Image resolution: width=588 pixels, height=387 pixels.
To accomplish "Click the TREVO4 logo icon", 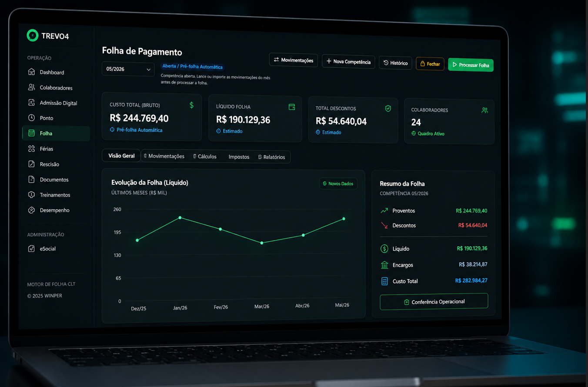I will coord(32,35).
